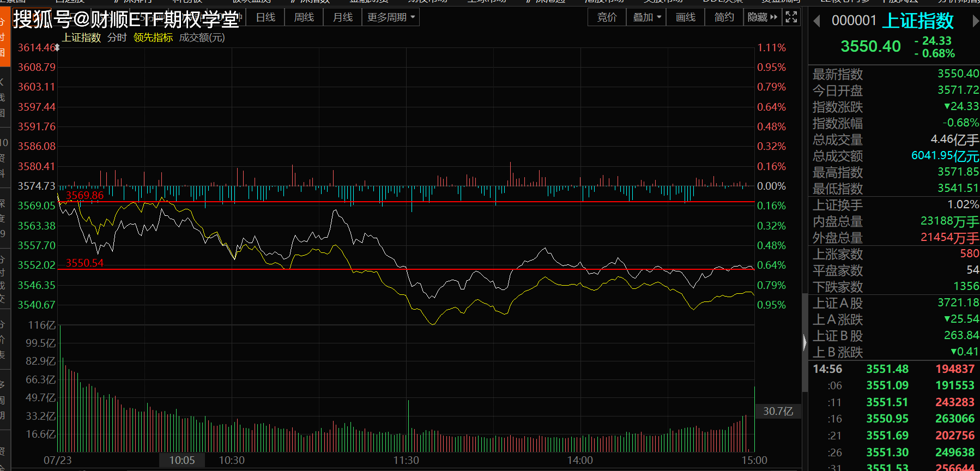This screenshot has width=980, height=471.
Task: Go to previous stock with left arrow
Action: point(816,21)
